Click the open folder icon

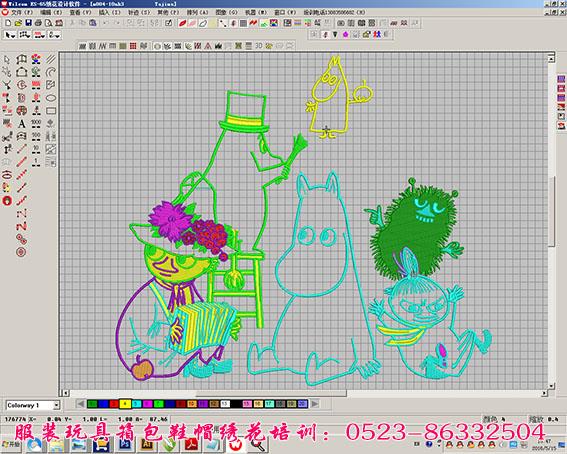pyautogui.click(x=18, y=23)
